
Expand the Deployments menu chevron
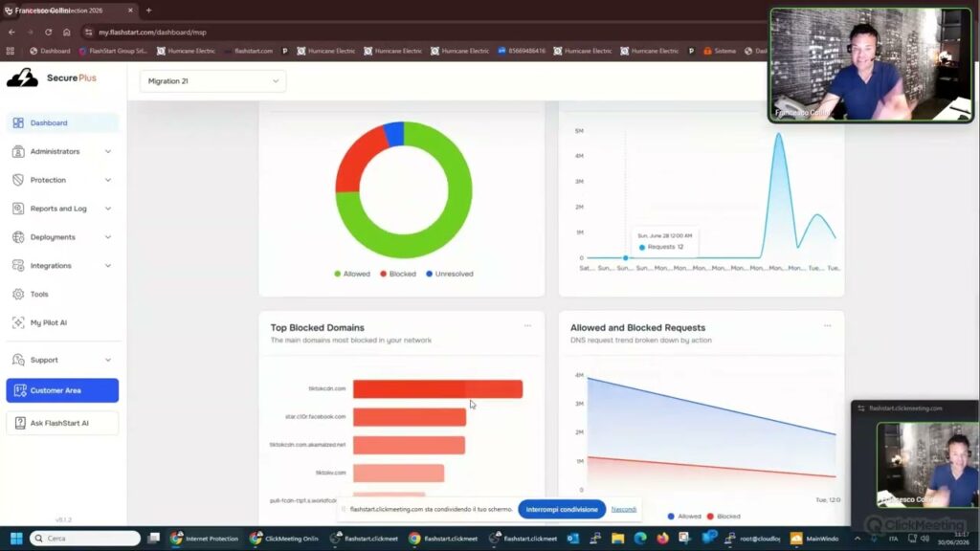click(x=108, y=237)
